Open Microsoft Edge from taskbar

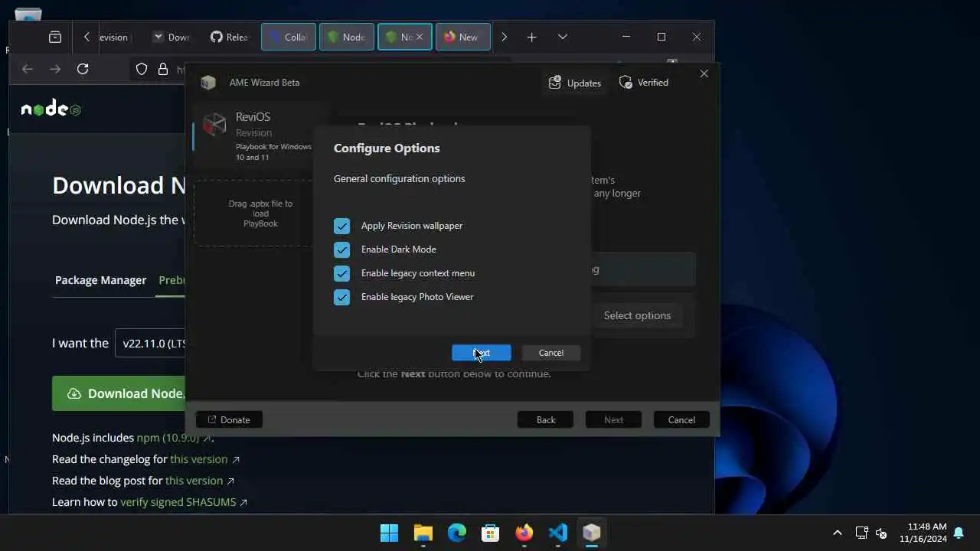point(456,533)
